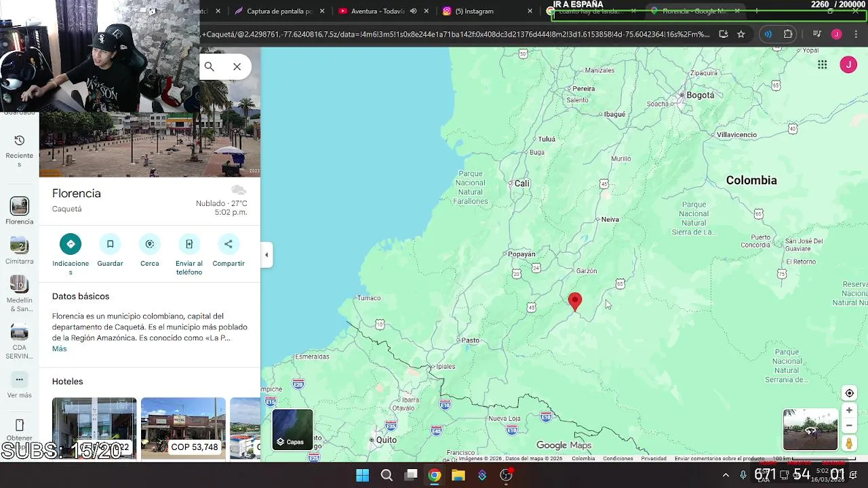868x488 pixels.
Task: Switch to Captura de pantalla tab
Action: tap(279, 11)
